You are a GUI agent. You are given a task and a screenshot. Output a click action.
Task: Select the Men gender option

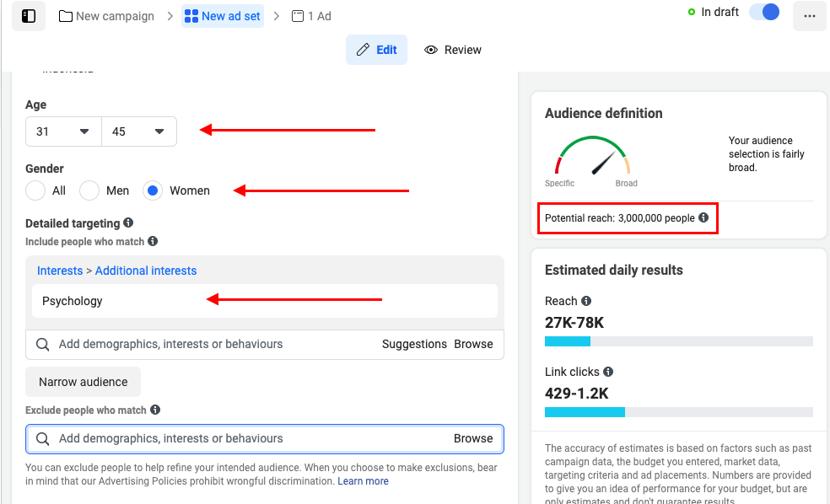click(x=89, y=190)
